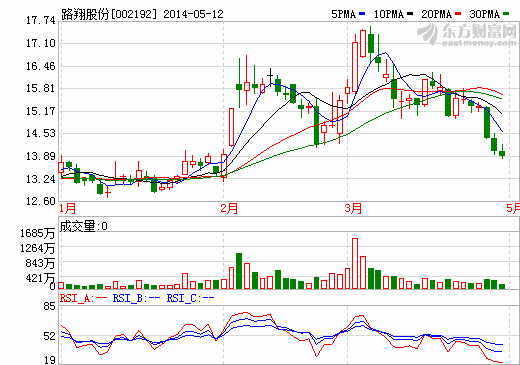Select the 30PMA legend label
The width and height of the screenshot is (520, 365).
(484, 14)
